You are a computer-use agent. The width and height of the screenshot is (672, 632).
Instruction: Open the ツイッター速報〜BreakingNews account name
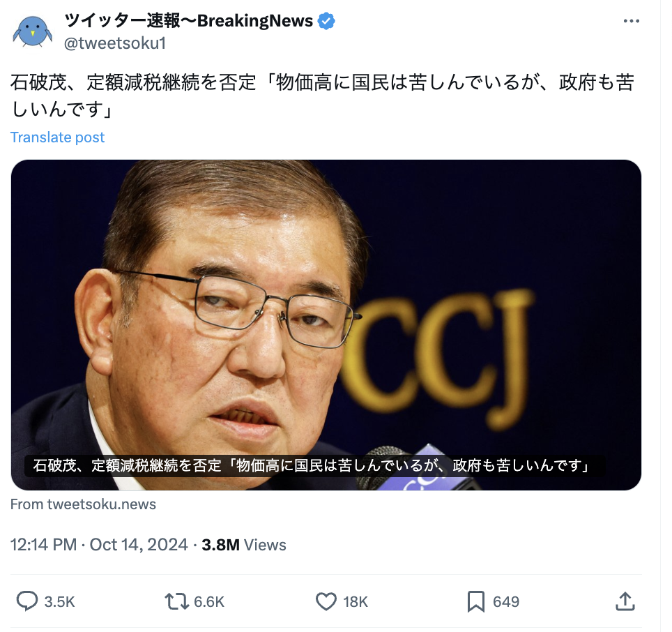(x=189, y=21)
